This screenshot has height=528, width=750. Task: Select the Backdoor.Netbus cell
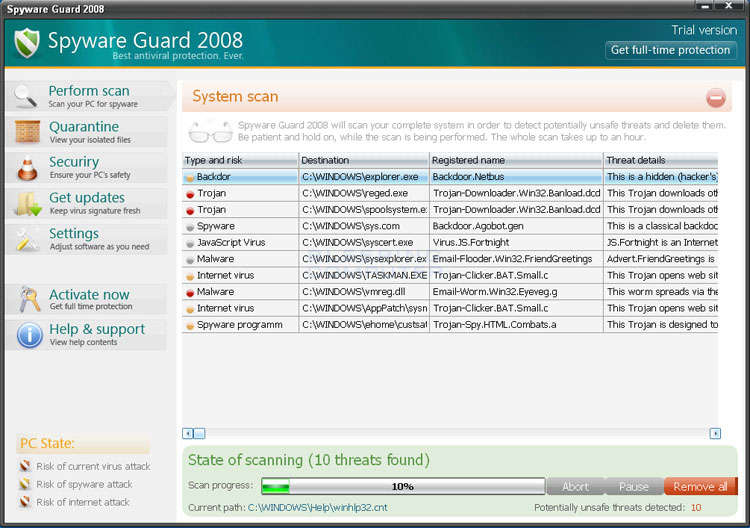517,177
